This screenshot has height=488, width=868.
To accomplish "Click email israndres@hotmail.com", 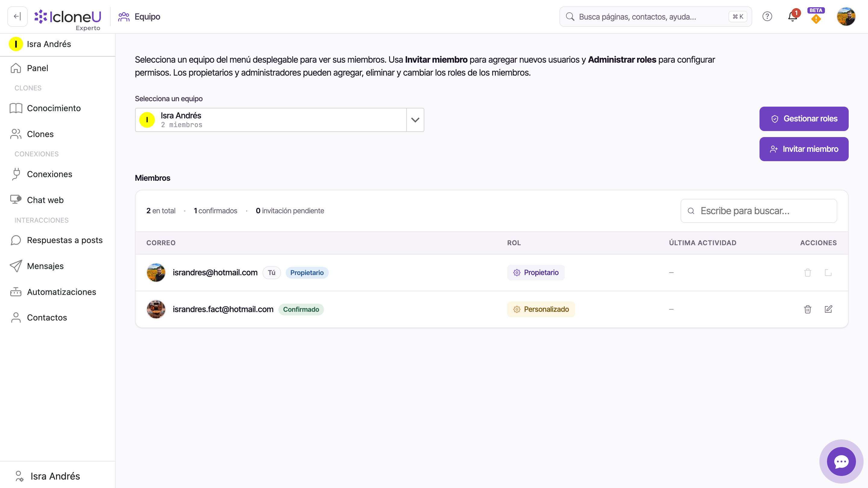I will (x=215, y=272).
